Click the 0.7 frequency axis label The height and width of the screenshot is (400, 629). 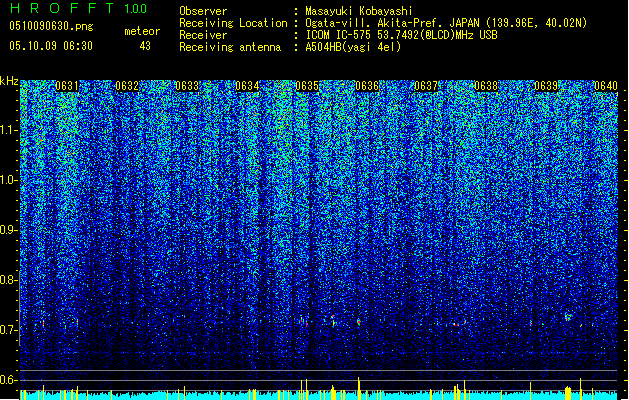click(x=9, y=330)
